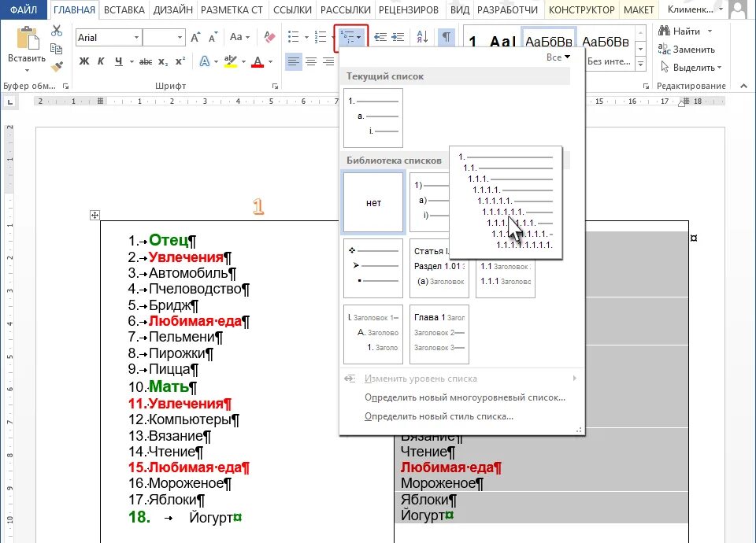Click the user account avatar
The height and width of the screenshot is (543, 756).
point(738,9)
